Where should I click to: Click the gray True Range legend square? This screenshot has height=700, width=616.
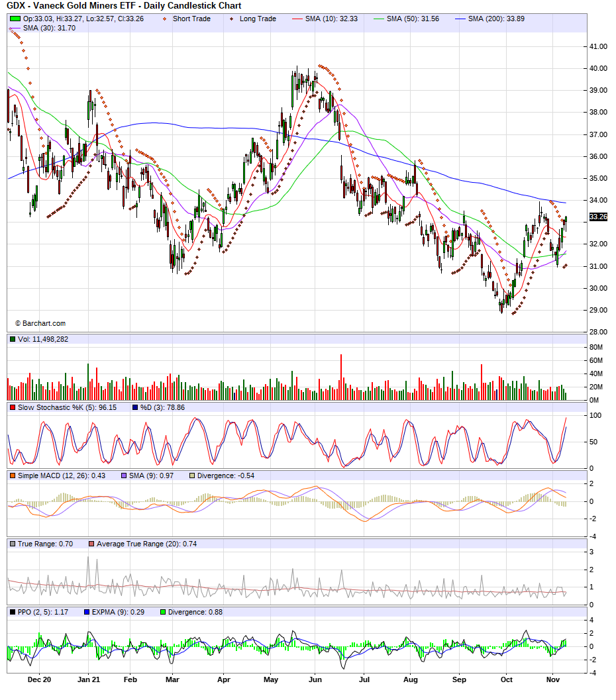click(x=13, y=544)
